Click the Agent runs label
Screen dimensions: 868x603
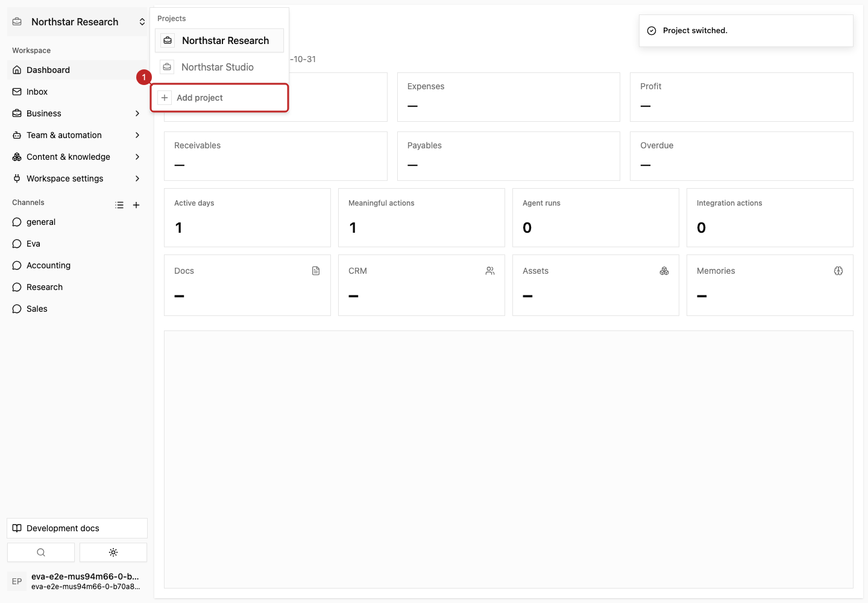pyautogui.click(x=541, y=203)
